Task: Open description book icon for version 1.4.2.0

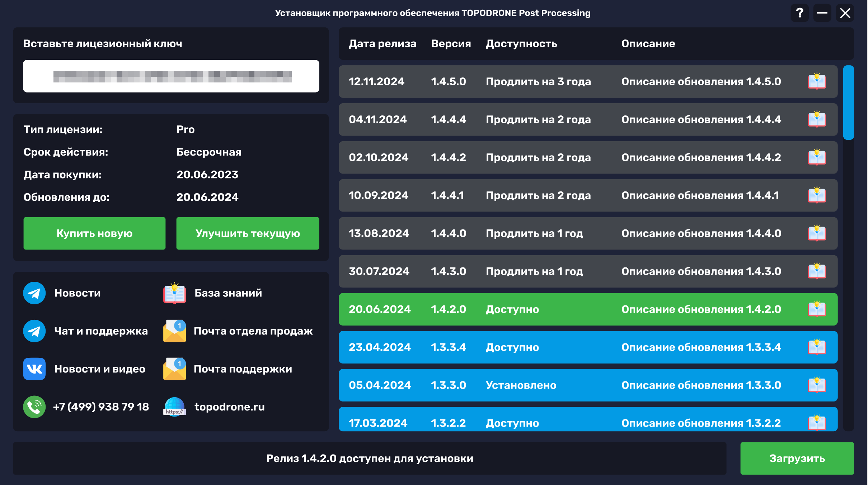Action: (817, 309)
